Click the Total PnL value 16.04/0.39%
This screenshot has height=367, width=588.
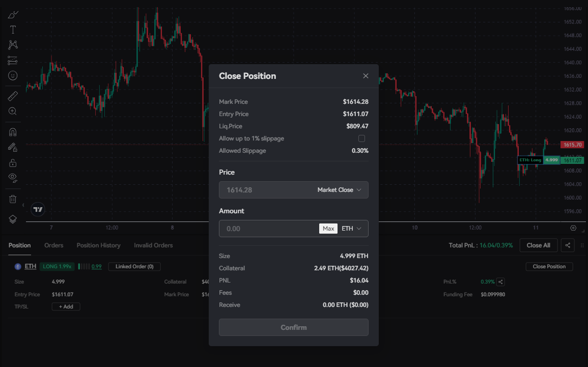pyautogui.click(x=496, y=245)
